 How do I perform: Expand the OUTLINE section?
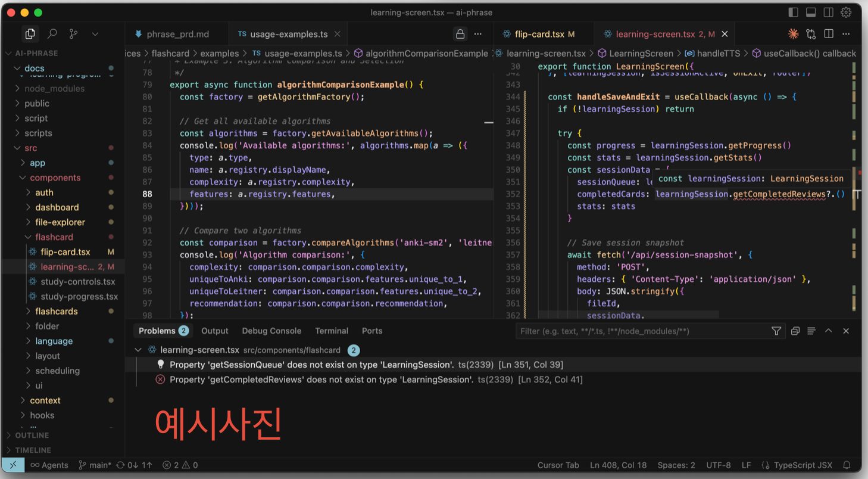(32, 436)
